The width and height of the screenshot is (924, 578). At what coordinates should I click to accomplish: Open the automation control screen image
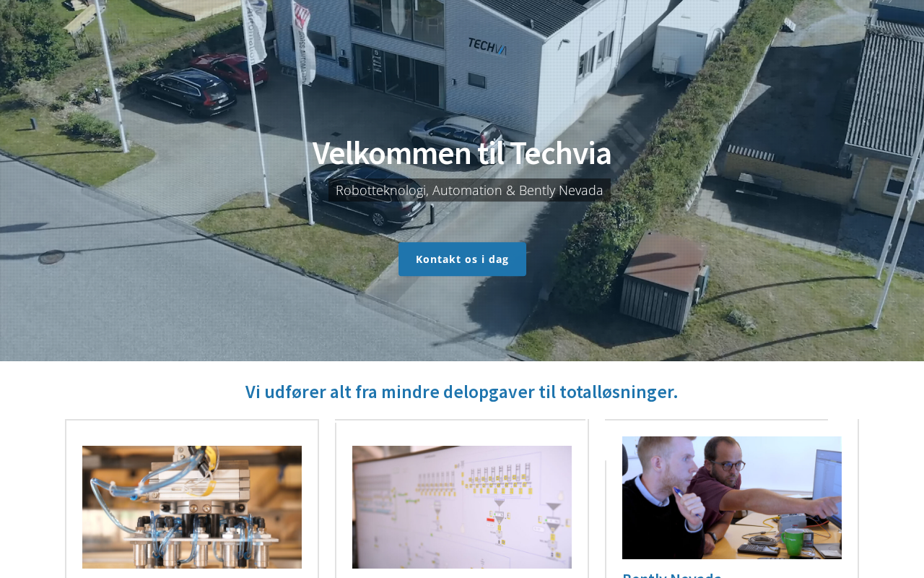462,507
